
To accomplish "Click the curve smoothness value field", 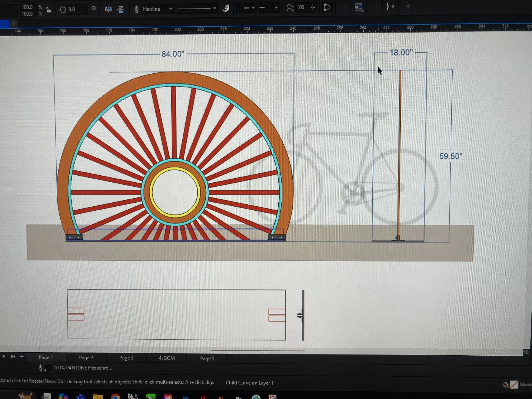I will (300, 7).
